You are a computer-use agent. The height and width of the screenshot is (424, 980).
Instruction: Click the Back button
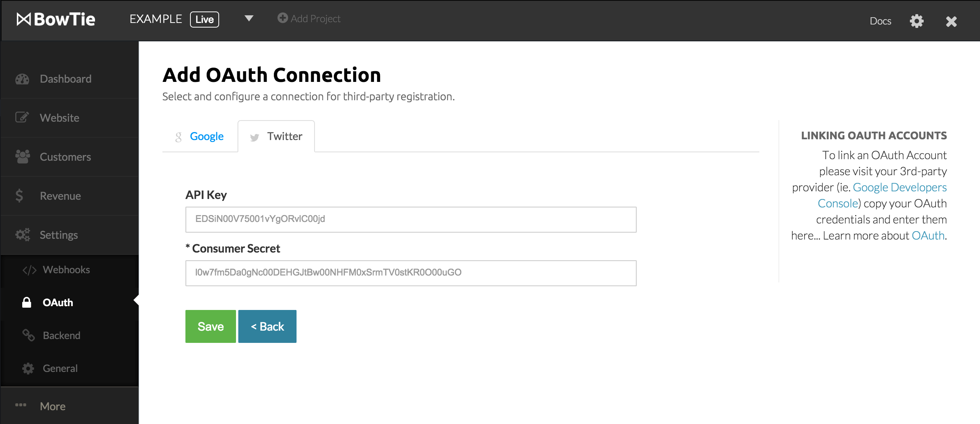point(268,325)
